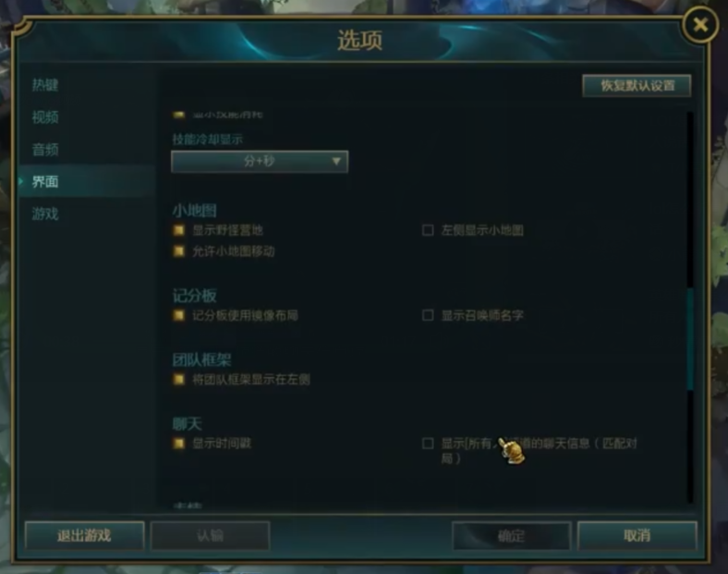This screenshot has width=728, height=574.
Task: Go to the 游戏 settings tab
Action: point(45,214)
